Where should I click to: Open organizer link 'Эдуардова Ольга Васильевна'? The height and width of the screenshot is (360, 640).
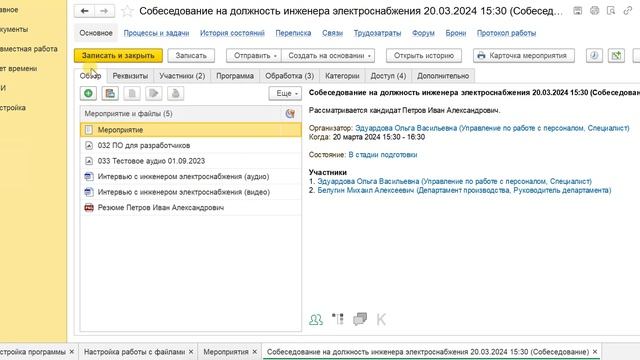[492, 128]
